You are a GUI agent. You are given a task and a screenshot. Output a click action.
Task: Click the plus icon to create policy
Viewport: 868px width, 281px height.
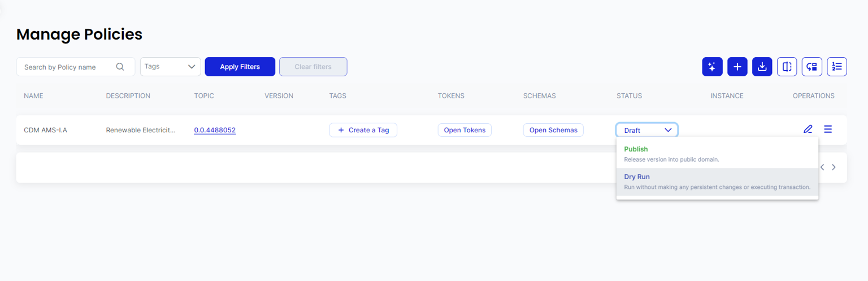(737, 67)
